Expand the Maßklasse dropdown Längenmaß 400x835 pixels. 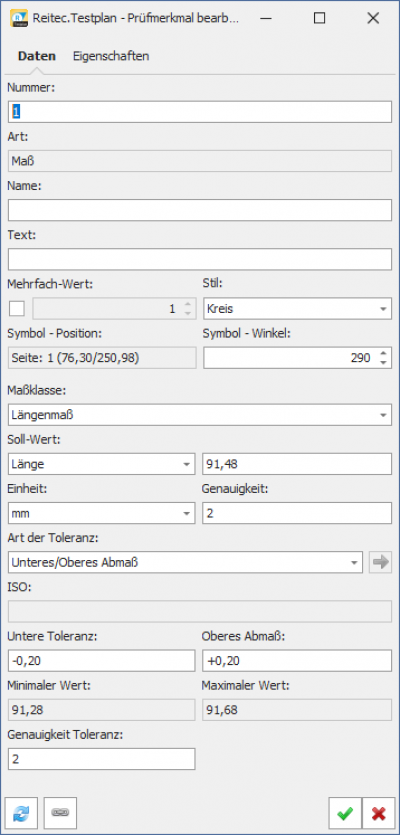pos(200,415)
